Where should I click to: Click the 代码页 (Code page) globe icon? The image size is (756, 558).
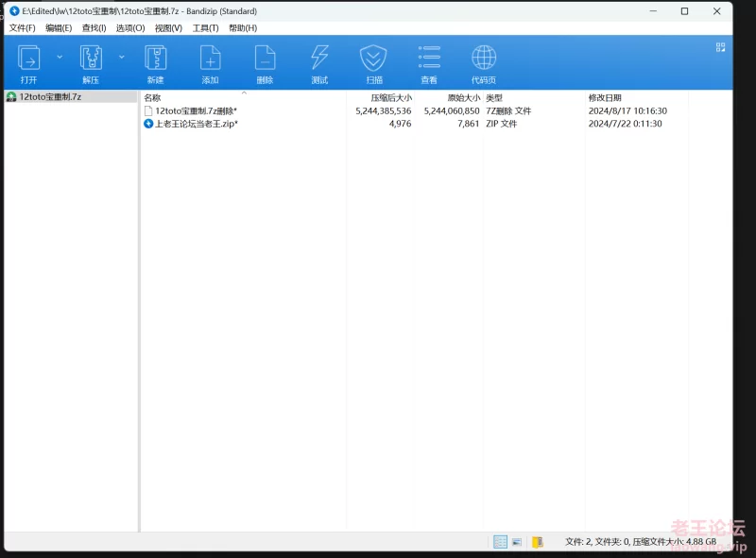click(484, 58)
